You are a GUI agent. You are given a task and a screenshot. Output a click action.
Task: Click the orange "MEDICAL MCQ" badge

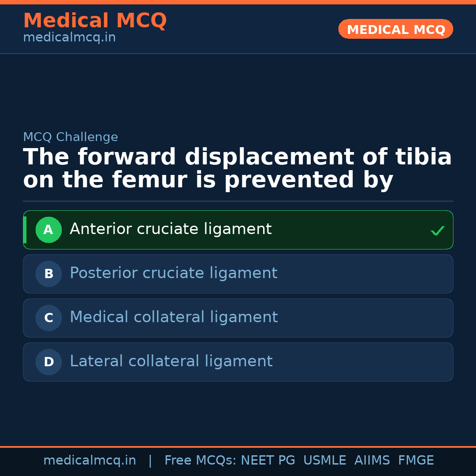pos(396,29)
